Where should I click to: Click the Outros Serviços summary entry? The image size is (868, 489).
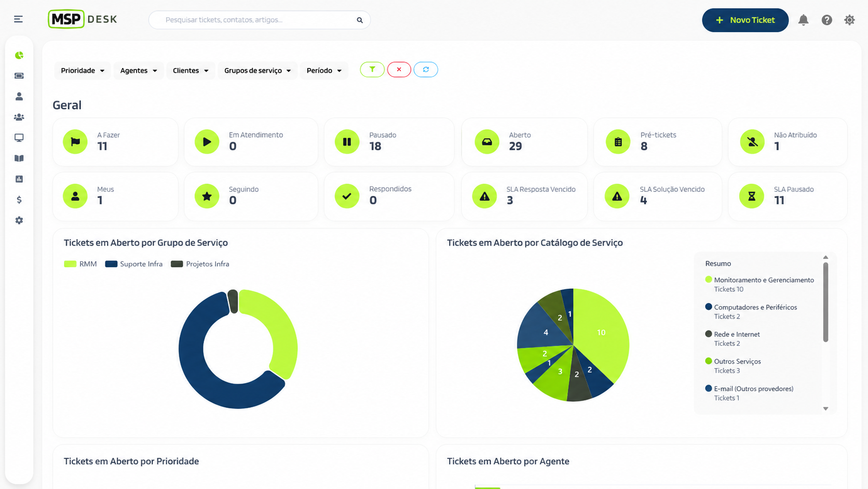coord(733,366)
